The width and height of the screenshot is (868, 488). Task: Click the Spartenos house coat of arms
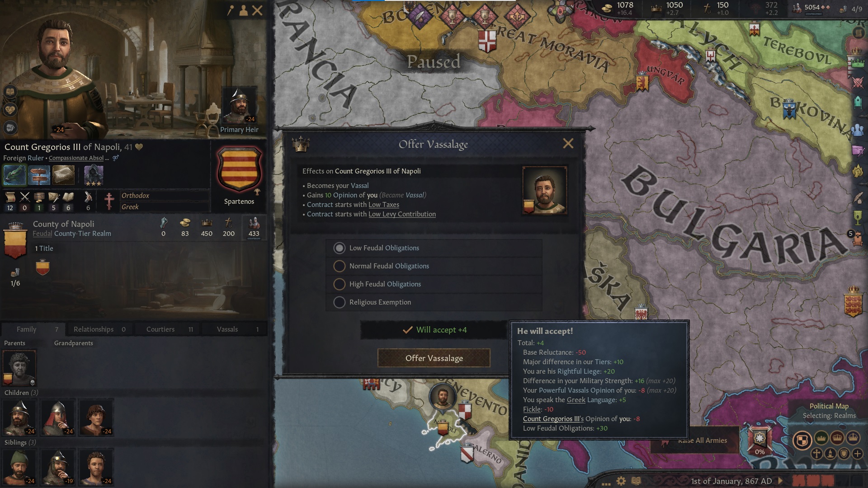[239, 170]
